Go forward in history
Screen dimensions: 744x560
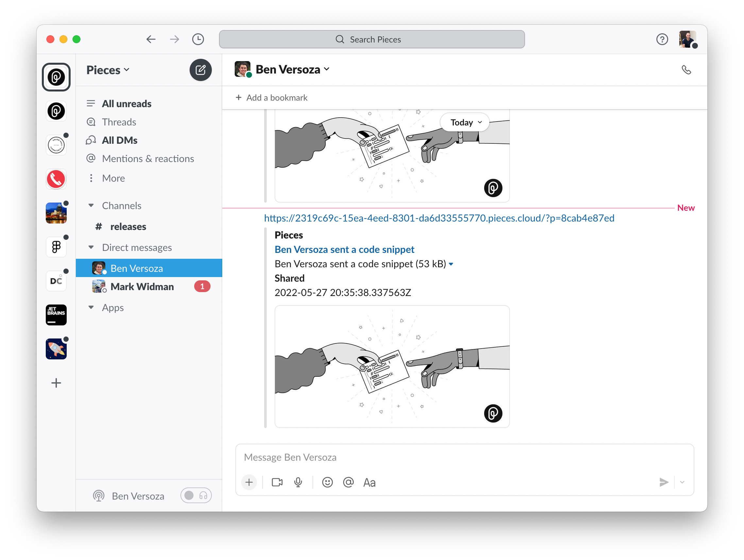point(175,39)
